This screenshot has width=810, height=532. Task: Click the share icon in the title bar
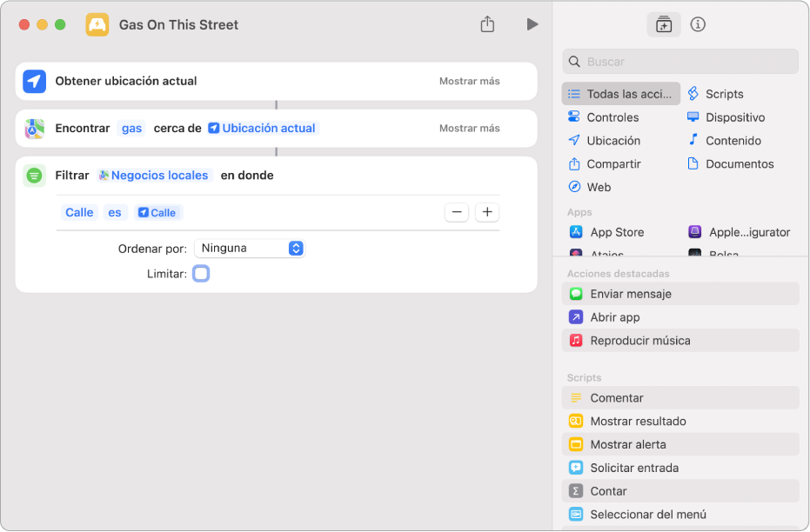(x=487, y=23)
